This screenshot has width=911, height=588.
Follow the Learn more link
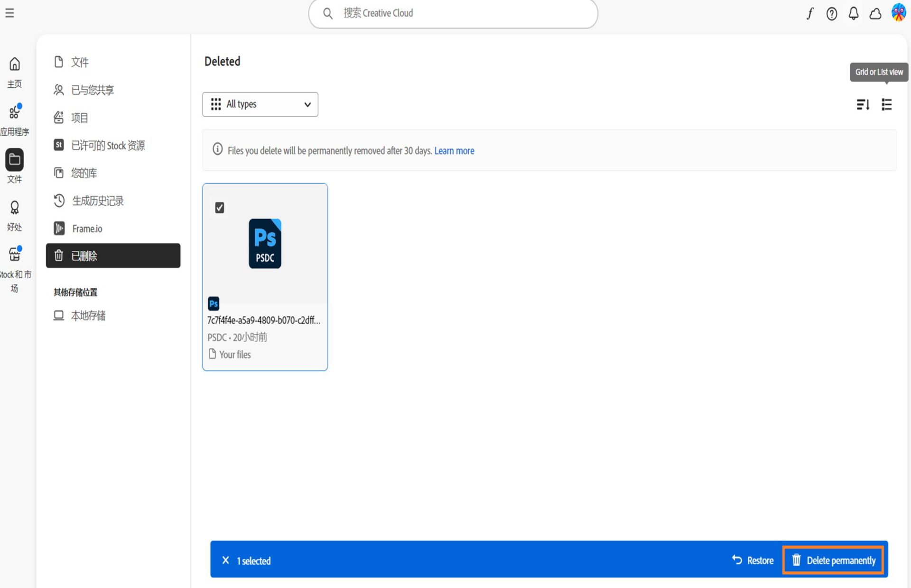coord(454,151)
